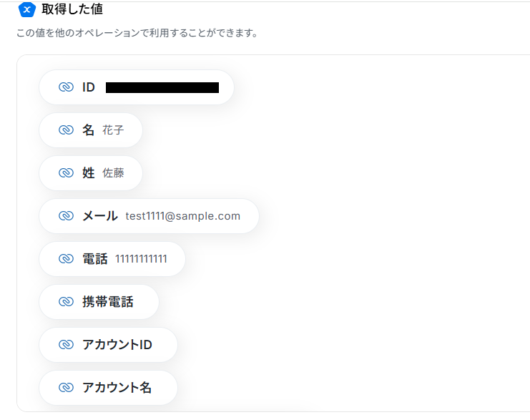Image resolution: width=530 pixels, height=420 pixels.
Task: Choose the アカウントID label text
Action: pos(117,345)
